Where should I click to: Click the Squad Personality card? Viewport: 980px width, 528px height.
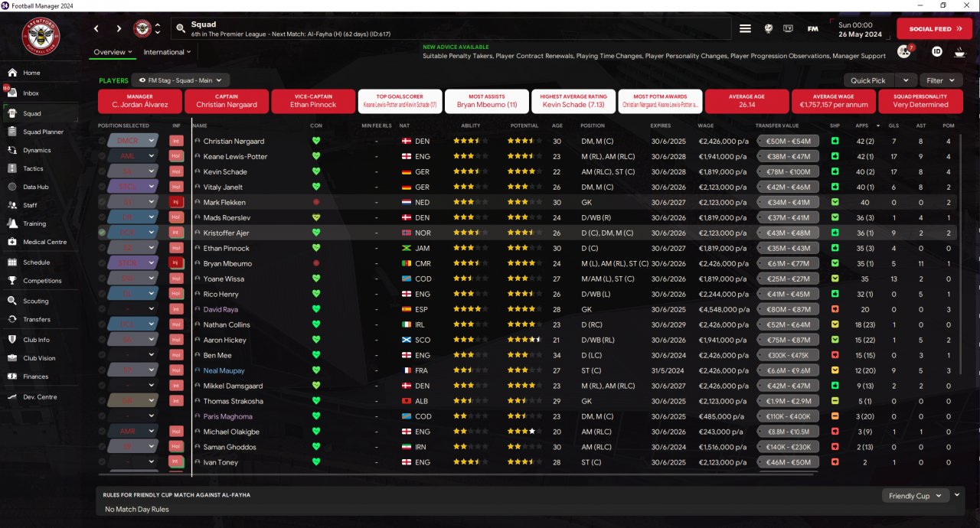pos(920,101)
